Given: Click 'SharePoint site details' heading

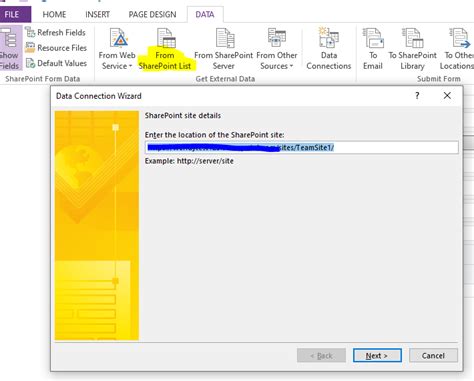Looking at the screenshot, I should [x=183, y=116].
